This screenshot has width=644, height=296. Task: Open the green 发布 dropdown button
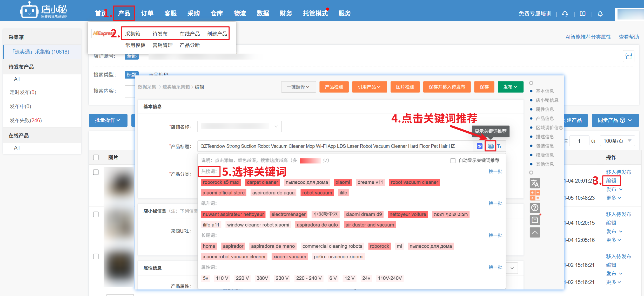[510, 87]
